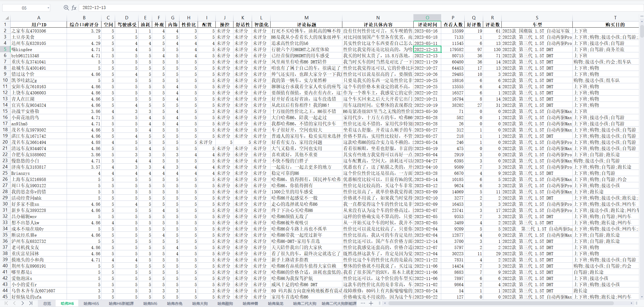Viewport: 644px width, 307px height.
Task: Click the 综合口碑评分 header cell
Action: click(84, 25)
